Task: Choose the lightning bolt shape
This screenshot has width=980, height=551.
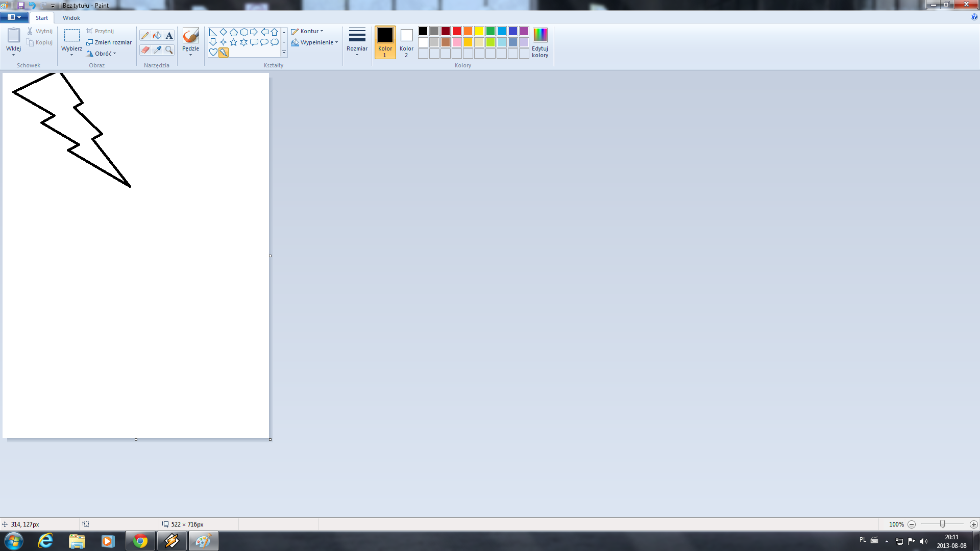Action: (x=224, y=53)
